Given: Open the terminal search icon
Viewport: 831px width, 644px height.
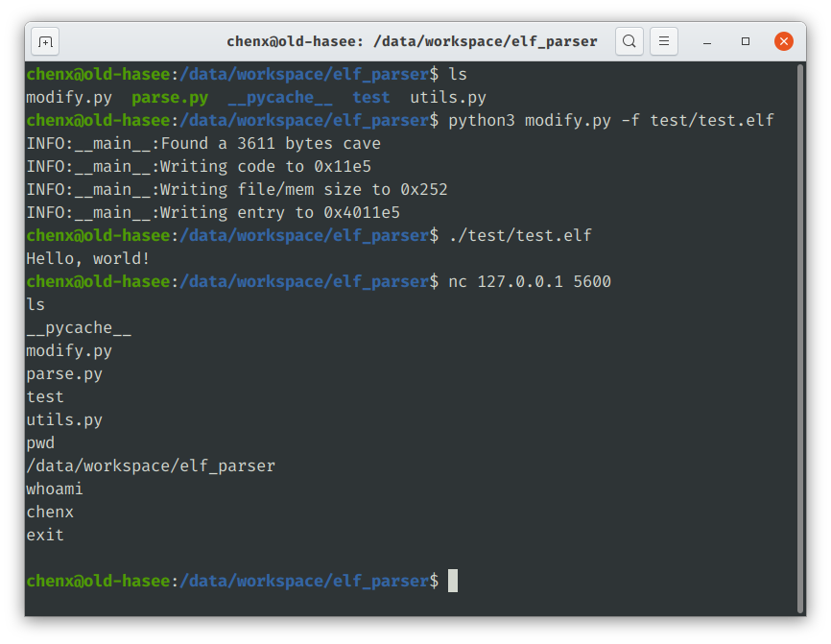Looking at the screenshot, I should (629, 41).
